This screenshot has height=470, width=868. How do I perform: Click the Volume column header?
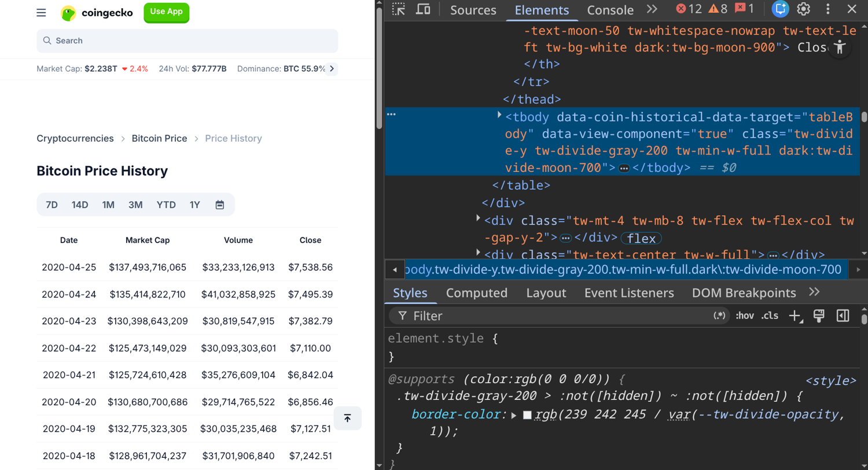point(238,240)
